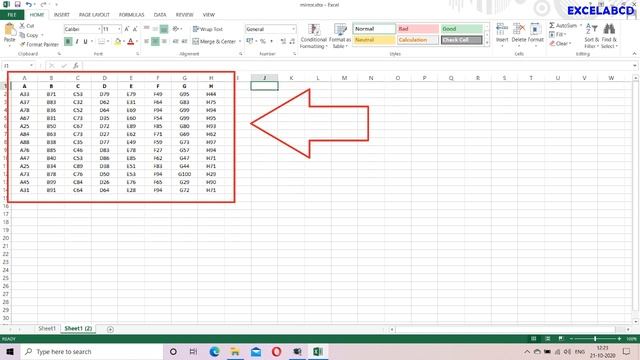Viewport: 640px width, 360px height.
Task: Click the formula bar input field
Action: 357,66
